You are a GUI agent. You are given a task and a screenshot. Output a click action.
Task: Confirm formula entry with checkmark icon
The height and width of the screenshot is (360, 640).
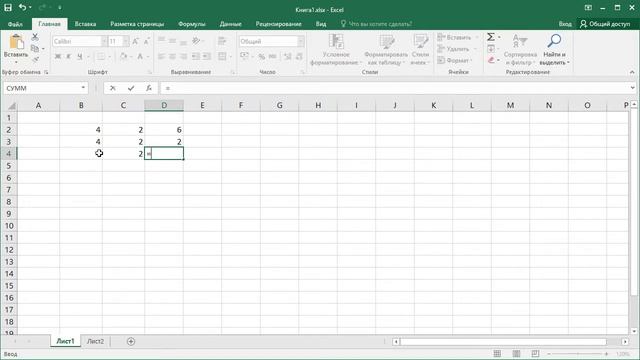pyautogui.click(x=131, y=88)
